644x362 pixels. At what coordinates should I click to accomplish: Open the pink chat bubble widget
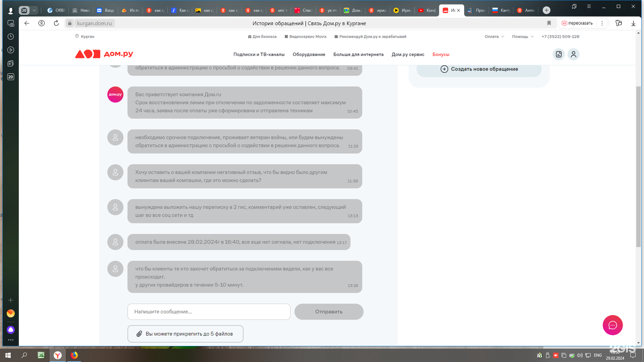[613, 325]
